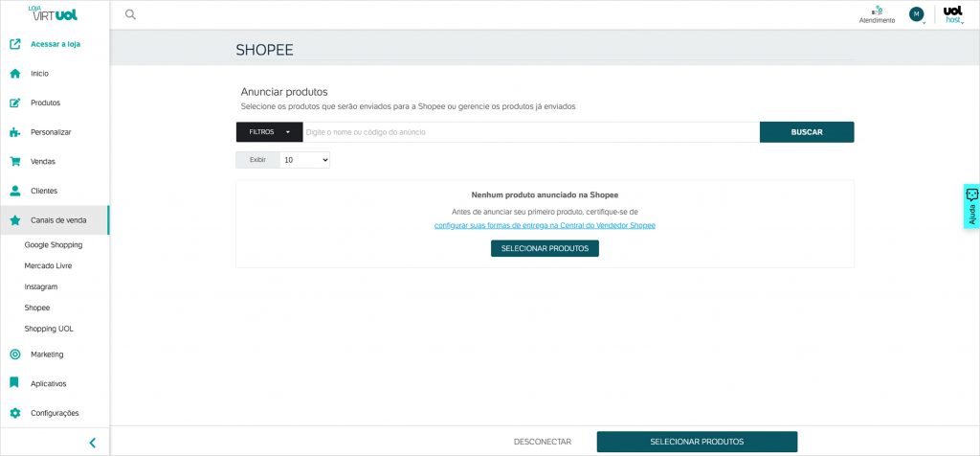Click the search magnifier icon

pos(130,14)
